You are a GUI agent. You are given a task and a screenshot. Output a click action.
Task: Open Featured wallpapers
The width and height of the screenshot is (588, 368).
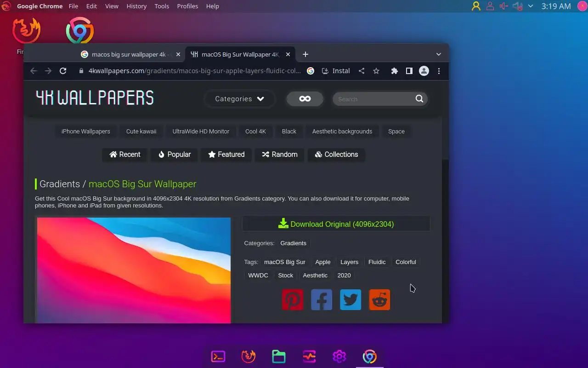click(x=226, y=155)
